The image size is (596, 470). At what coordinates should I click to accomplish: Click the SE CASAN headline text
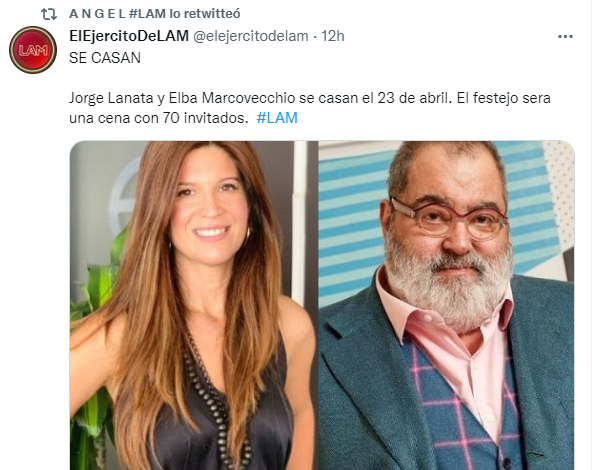(x=105, y=58)
